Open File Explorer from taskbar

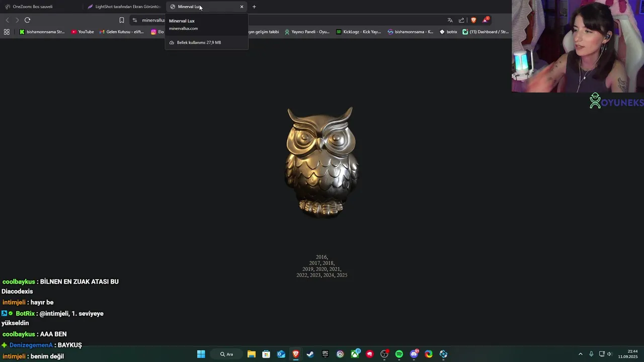(x=251, y=354)
